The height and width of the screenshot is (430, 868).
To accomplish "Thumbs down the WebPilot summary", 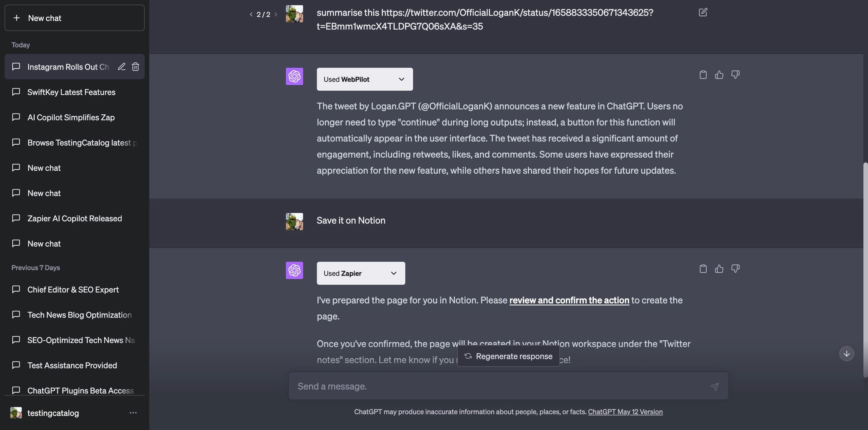I will click(735, 74).
